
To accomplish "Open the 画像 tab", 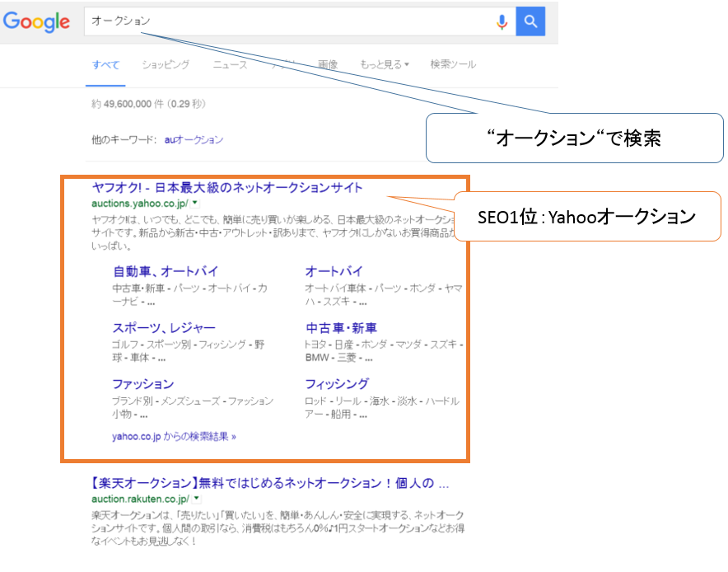I will coord(328,64).
